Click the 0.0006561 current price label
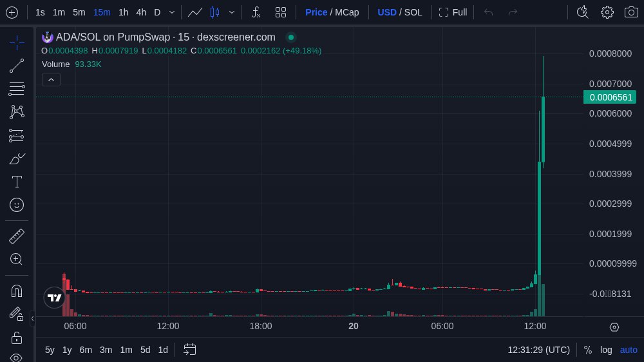This screenshot has width=644, height=362. click(609, 97)
